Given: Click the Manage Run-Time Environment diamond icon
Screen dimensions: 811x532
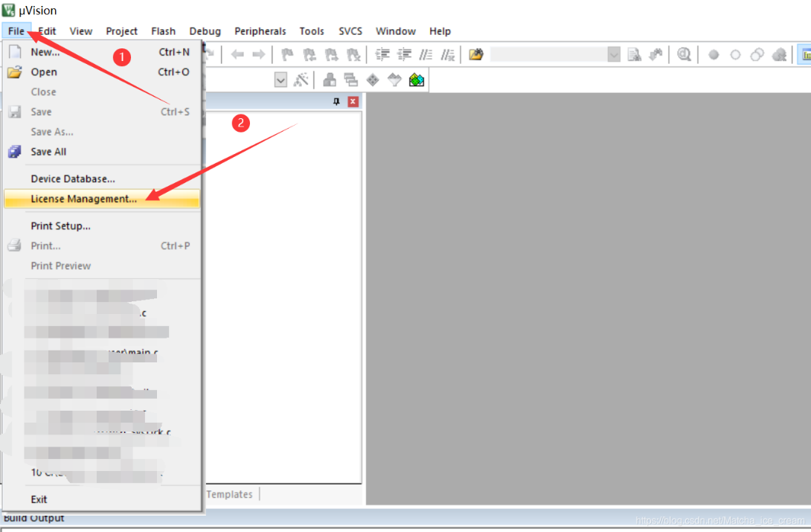Looking at the screenshot, I should 373,80.
